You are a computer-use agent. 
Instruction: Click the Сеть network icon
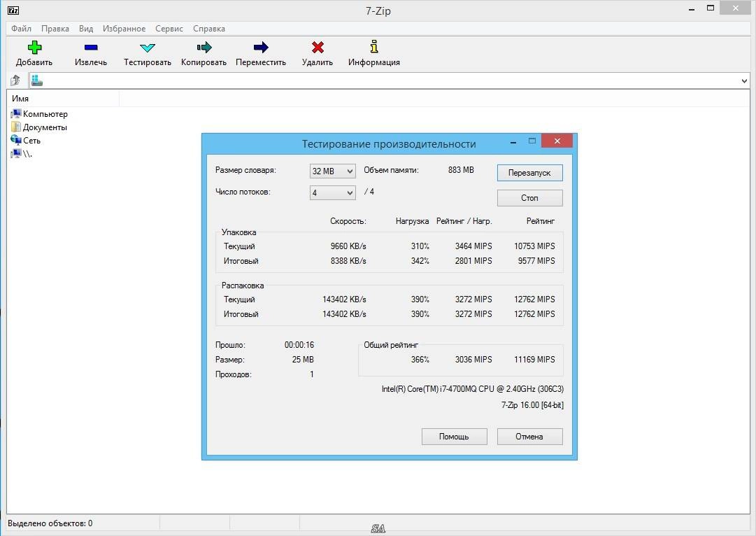click(16, 140)
